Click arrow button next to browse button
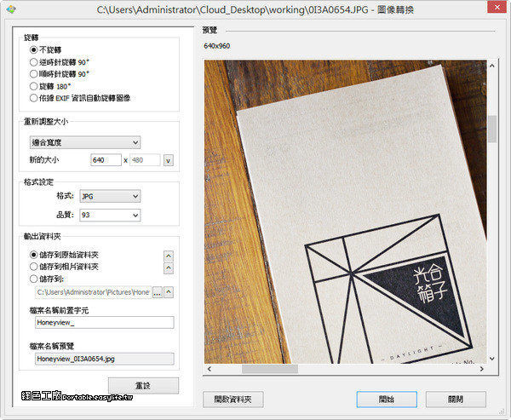This screenshot has height=420, width=511. 169,292
